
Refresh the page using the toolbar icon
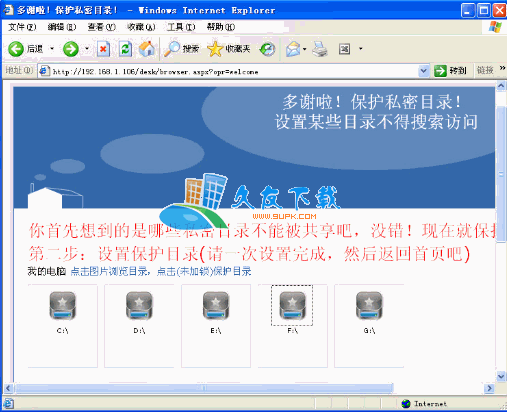[125, 49]
